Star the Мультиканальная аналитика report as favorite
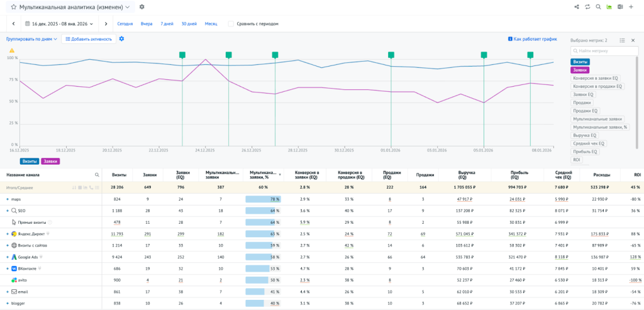Image resolution: width=644 pixels, height=310 pixels. click(13, 7)
